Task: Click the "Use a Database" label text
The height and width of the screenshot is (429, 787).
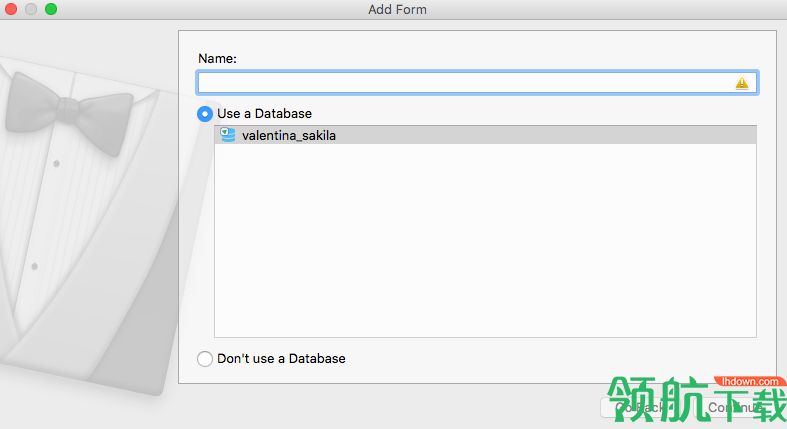Action: click(265, 113)
